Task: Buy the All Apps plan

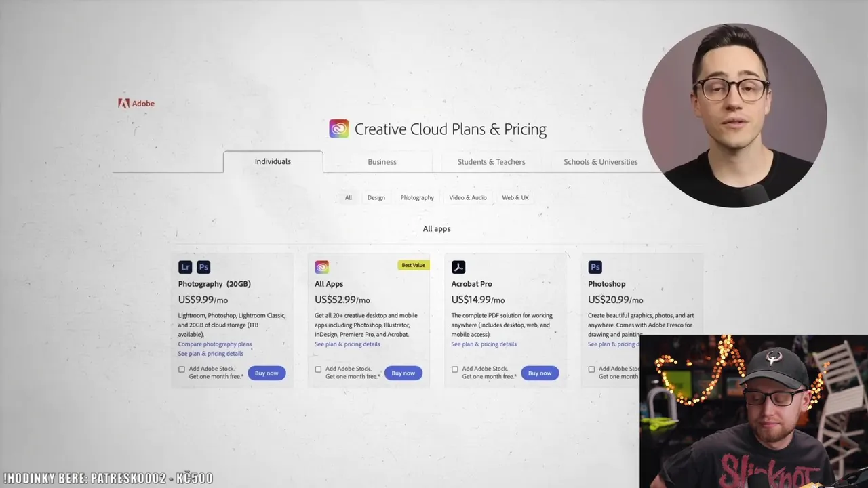Action: tap(403, 373)
